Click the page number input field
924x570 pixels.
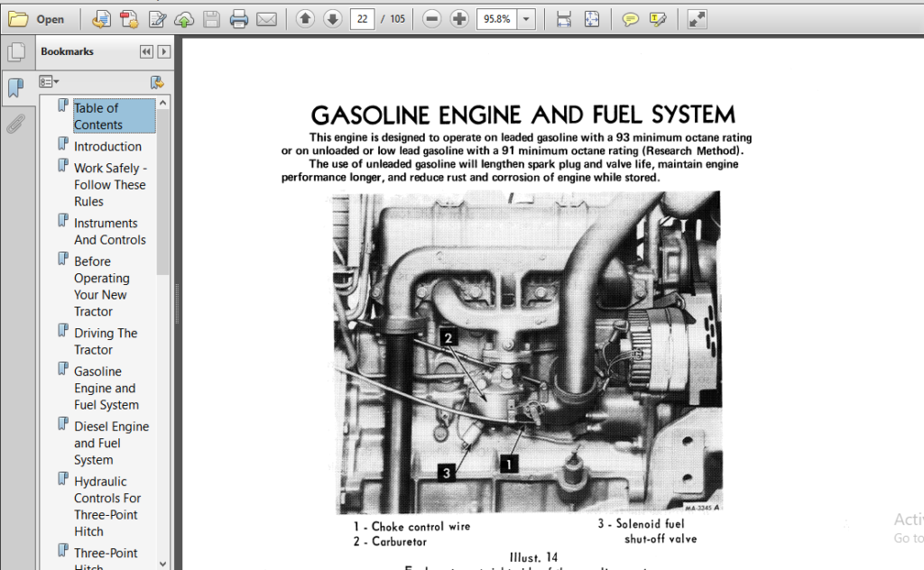tap(362, 19)
